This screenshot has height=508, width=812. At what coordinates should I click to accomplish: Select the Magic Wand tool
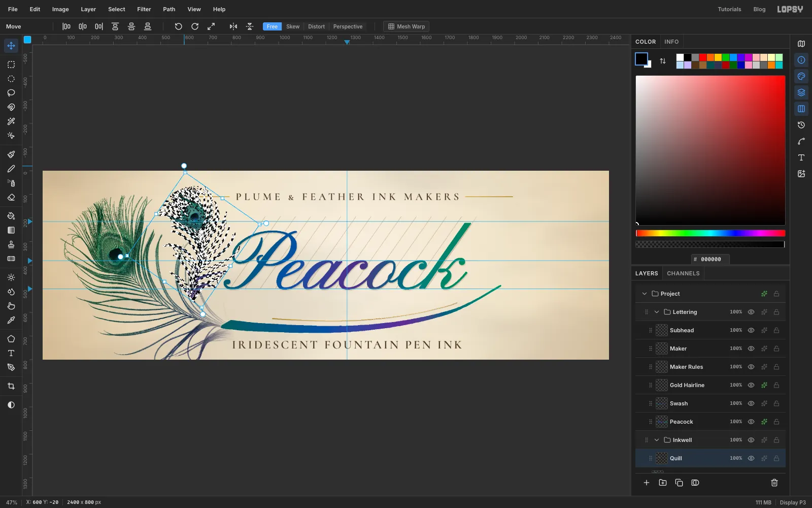click(x=11, y=121)
